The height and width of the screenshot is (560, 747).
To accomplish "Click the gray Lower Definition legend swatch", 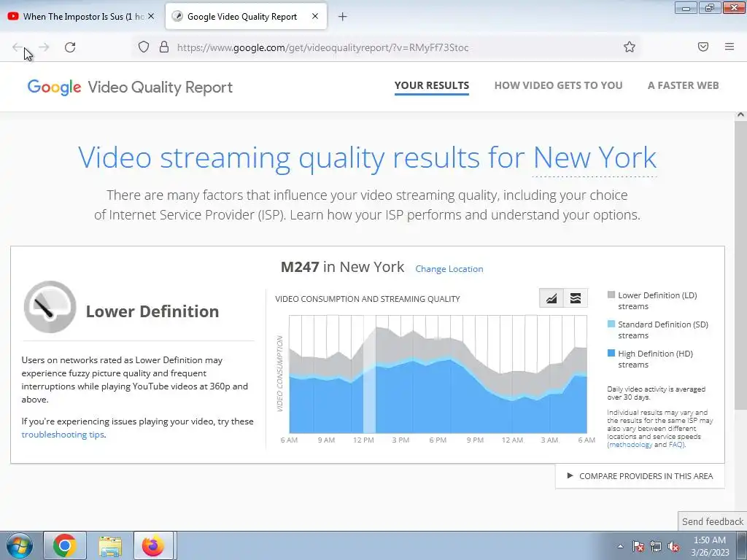I will point(611,295).
